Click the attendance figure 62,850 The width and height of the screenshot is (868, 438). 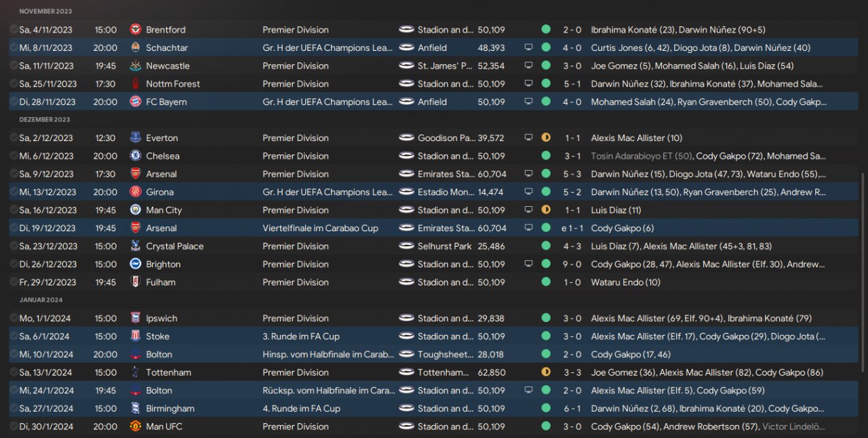(492, 372)
